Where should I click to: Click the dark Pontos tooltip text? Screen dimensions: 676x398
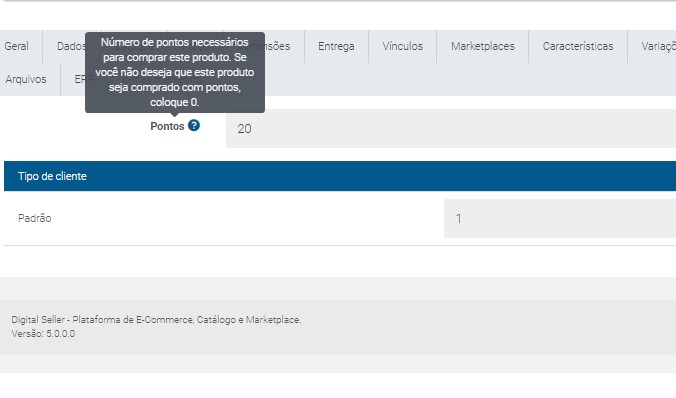[x=175, y=72]
